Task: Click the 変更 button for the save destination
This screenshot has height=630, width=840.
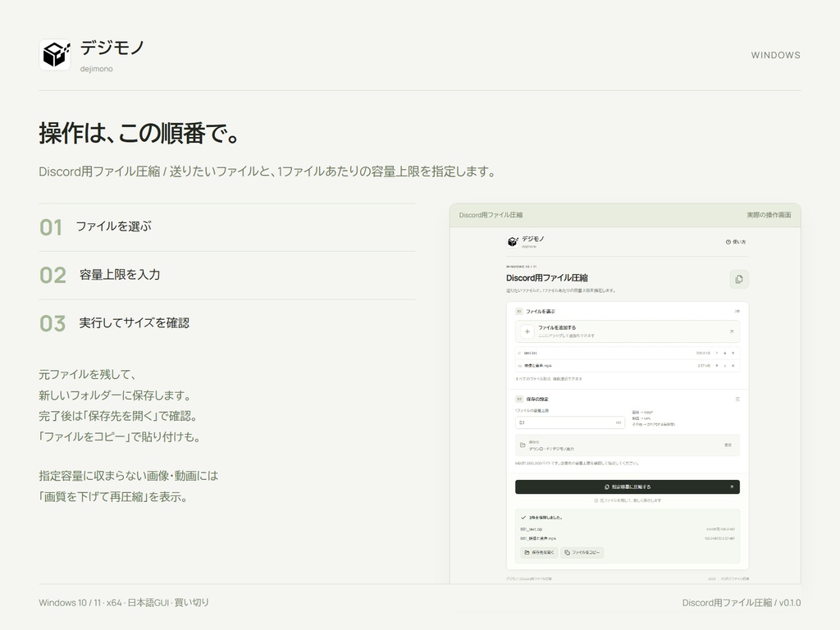Action: point(728,445)
